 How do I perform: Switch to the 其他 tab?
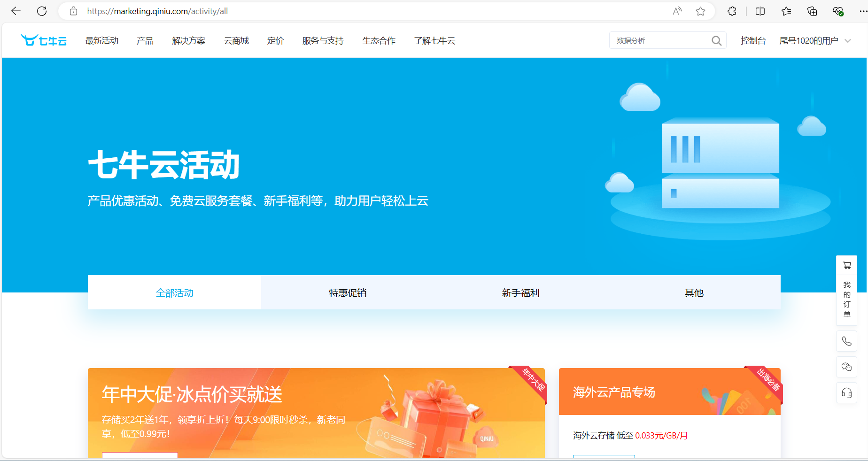pyautogui.click(x=694, y=292)
